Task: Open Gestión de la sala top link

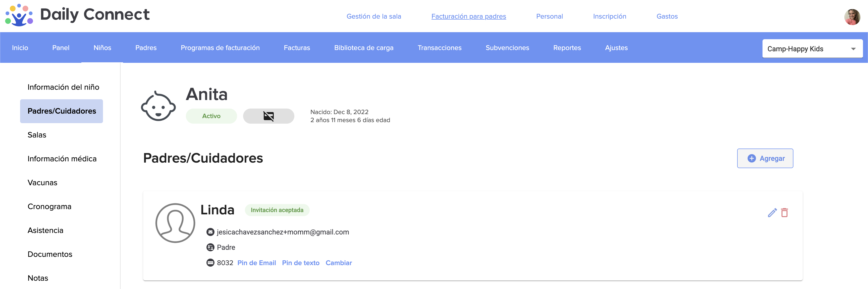Action: [373, 16]
